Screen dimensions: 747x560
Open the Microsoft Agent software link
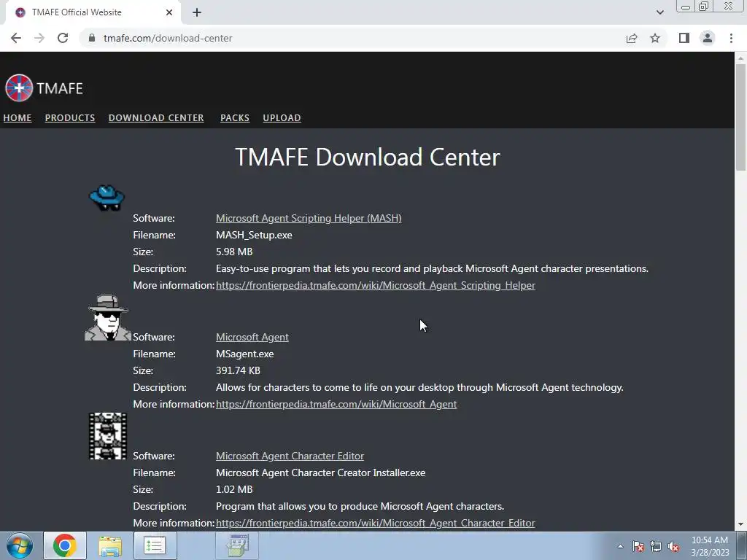pos(252,337)
